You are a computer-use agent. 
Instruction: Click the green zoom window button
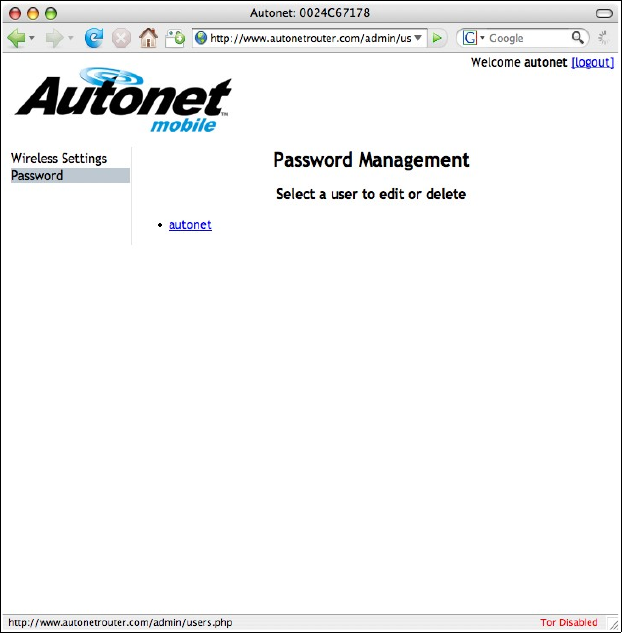pyautogui.click(x=51, y=13)
